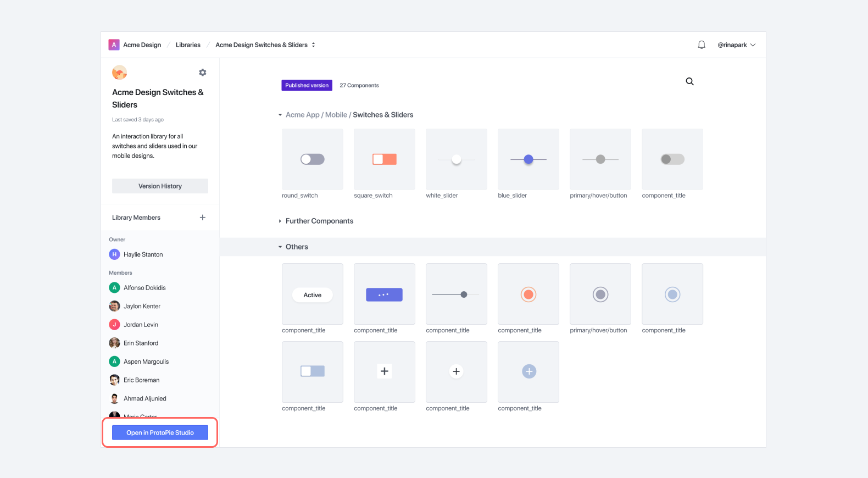The image size is (868, 478).
Task: Click Erin Stanford's avatar photo
Action: 114,343
